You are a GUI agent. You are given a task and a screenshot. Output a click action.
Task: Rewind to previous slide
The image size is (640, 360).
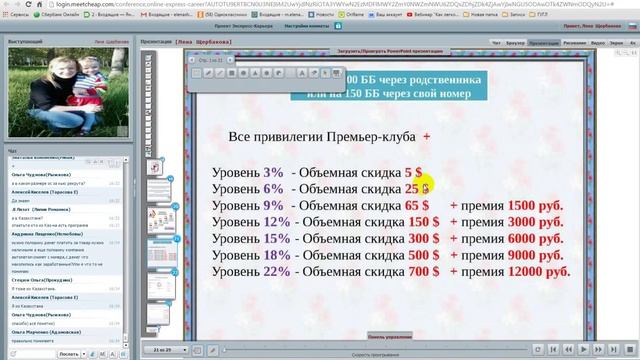[568, 349]
